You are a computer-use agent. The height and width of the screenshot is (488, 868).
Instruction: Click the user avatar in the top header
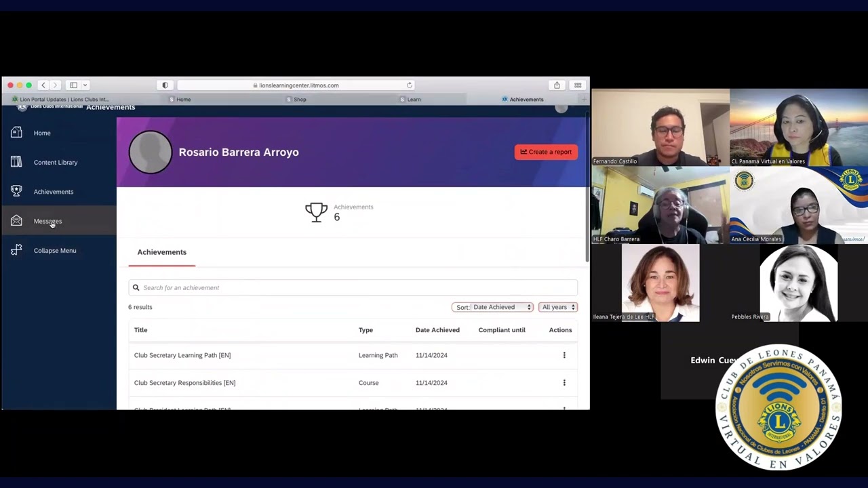point(561,107)
